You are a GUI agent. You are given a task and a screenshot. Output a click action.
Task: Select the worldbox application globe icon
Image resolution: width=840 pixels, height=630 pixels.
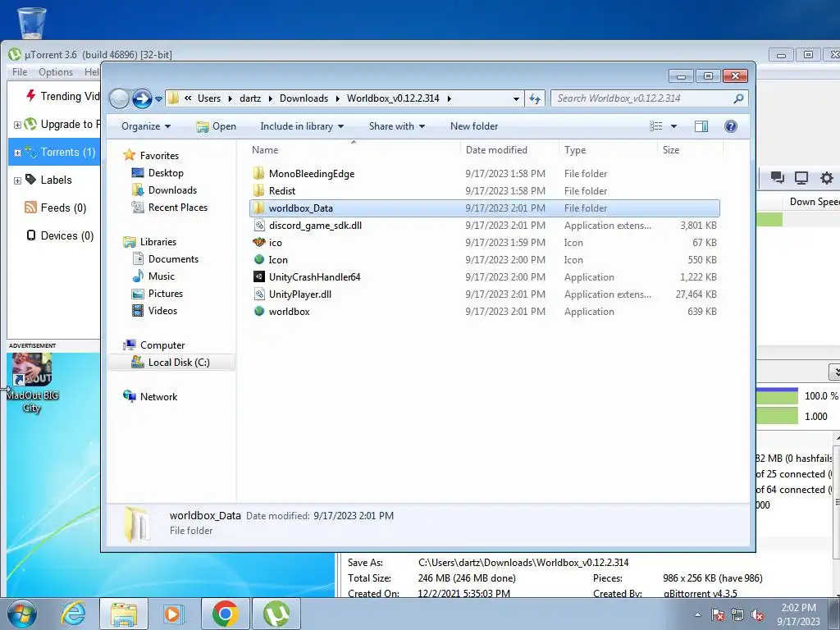(x=259, y=311)
